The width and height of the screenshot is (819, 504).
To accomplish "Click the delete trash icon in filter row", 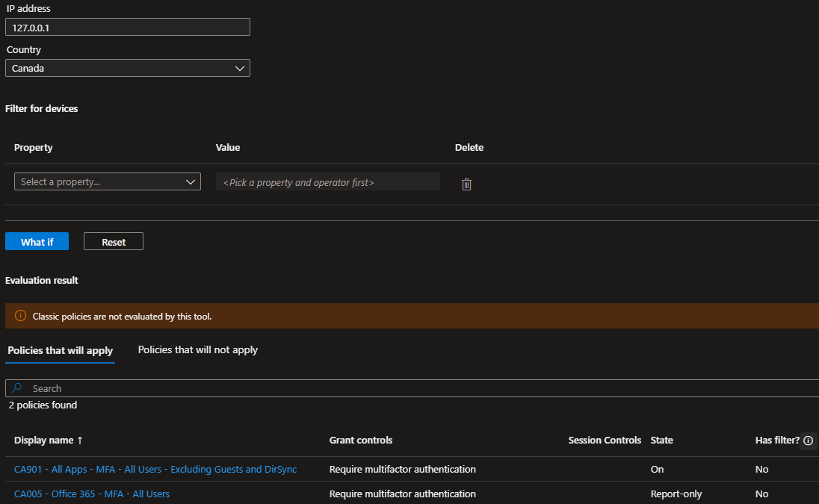I will [x=466, y=184].
